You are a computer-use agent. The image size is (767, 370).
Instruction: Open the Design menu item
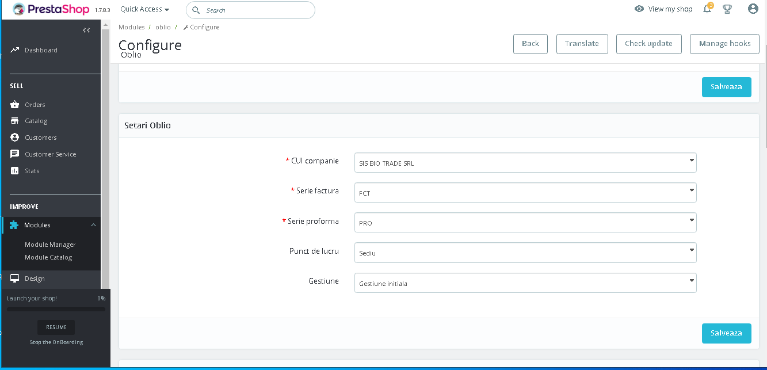click(x=35, y=278)
